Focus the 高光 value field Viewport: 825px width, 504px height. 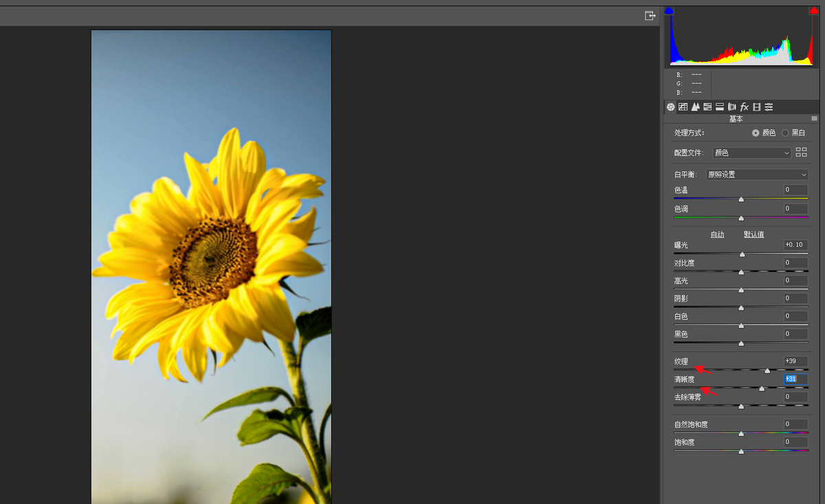(x=796, y=281)
